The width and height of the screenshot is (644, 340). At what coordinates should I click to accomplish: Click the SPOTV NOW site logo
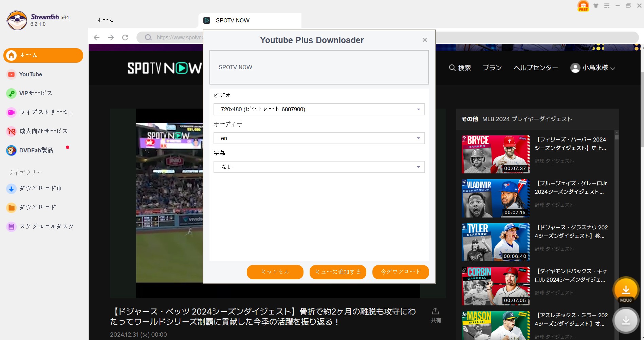(x=164, y=68)
